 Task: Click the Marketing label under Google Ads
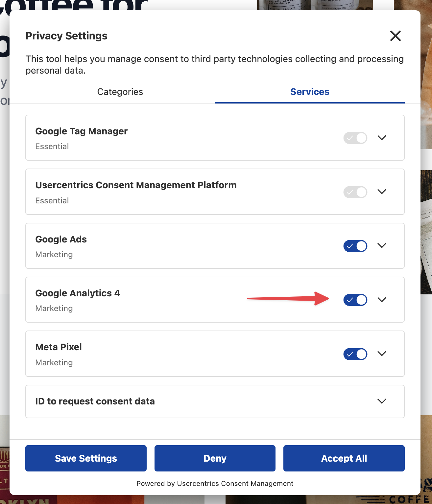(x=54, y=255)
